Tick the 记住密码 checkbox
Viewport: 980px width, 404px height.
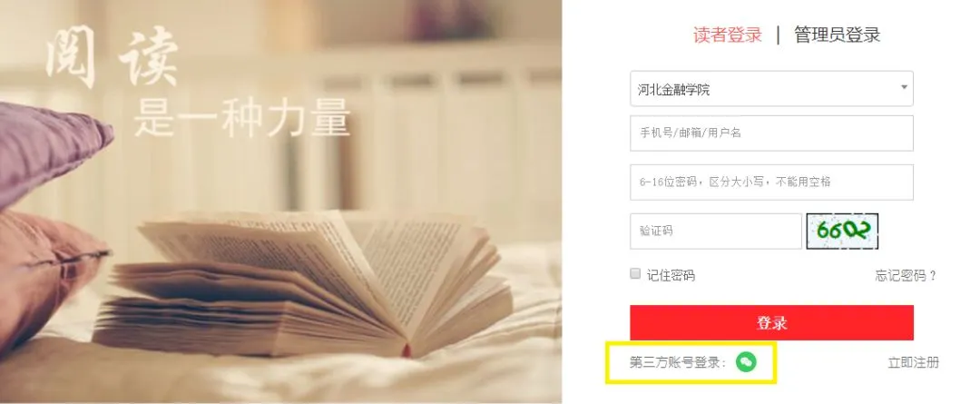(635, 274)
